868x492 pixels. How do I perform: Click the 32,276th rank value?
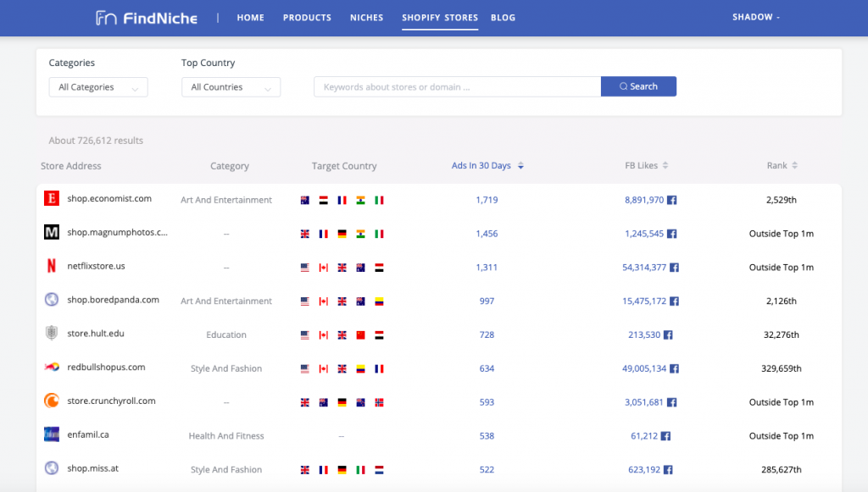(x=781, y=335)
